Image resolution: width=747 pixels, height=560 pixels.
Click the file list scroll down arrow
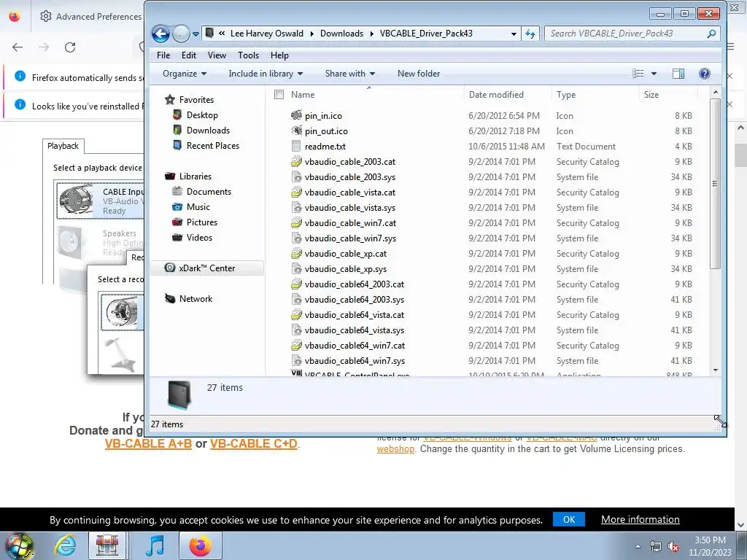(x=715, y=370)
